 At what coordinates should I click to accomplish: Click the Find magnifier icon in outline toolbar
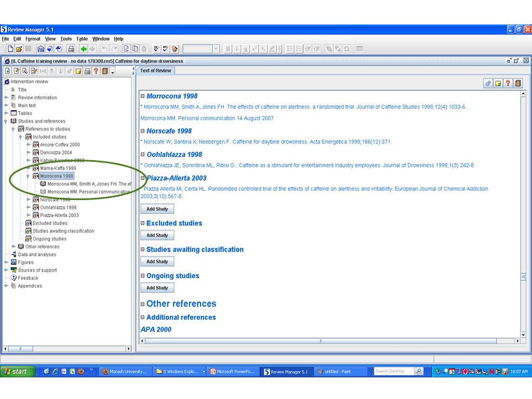tap(25, 71)
